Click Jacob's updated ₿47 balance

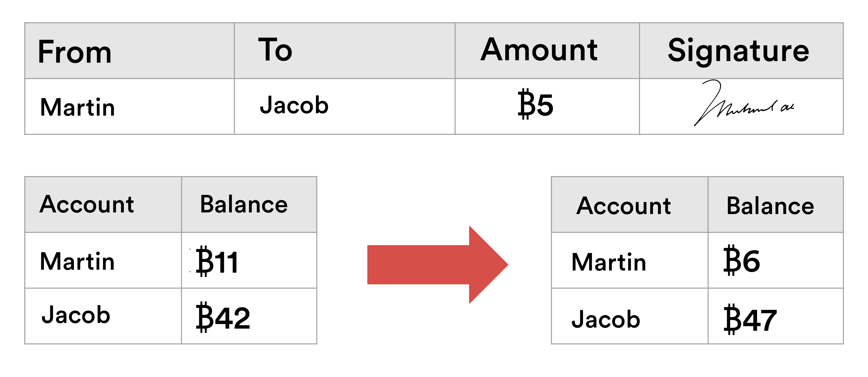coord(750,320)
